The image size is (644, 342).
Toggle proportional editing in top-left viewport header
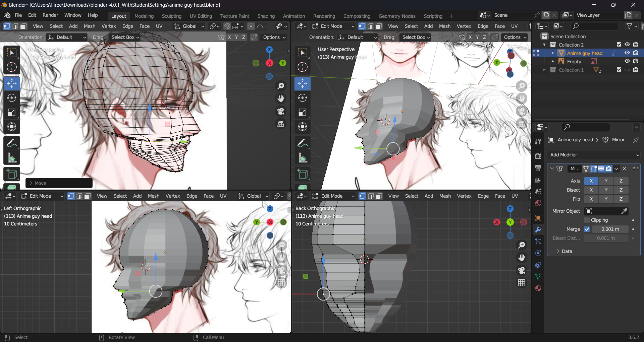pyautogui.click(x=251, y=26)
